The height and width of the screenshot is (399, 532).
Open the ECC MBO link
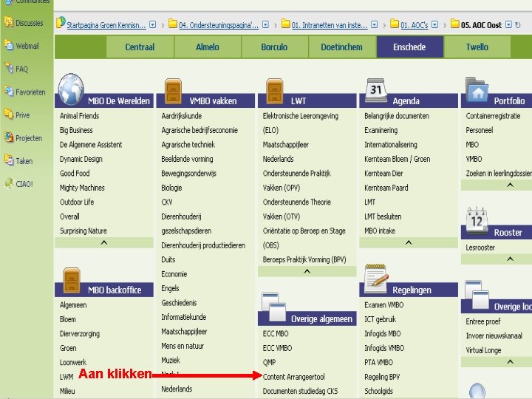pyautogui.click(x=276, y=333)
